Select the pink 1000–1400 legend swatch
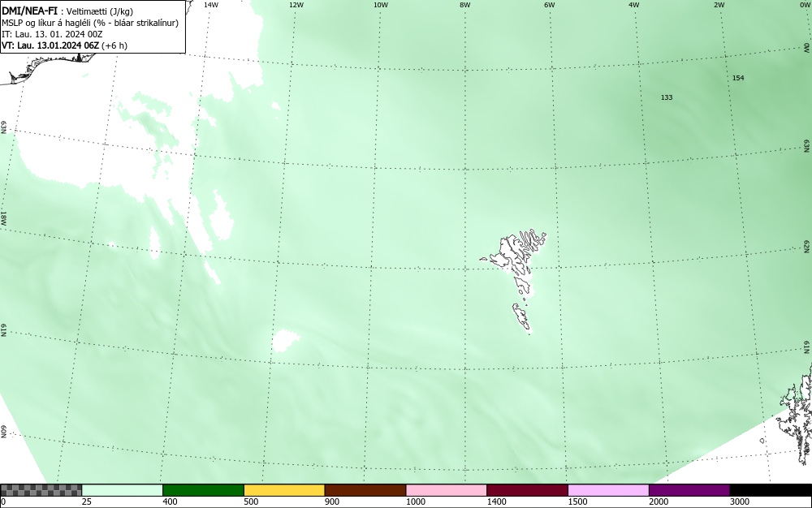 (x=447, y=490)
